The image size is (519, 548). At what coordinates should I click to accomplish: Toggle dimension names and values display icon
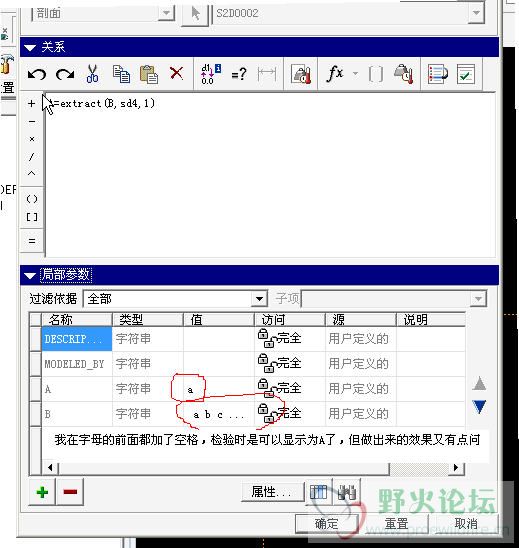coord(211,74)
